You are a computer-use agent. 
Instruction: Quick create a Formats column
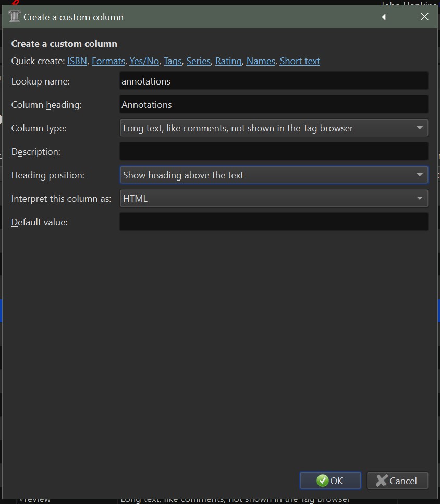pos(108,61)
